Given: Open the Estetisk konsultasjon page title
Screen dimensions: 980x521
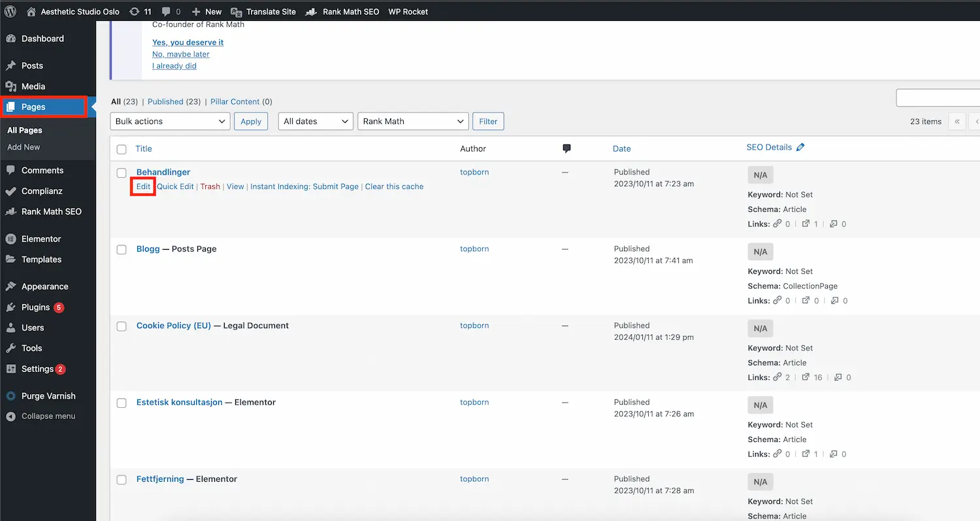Looking at the screenshot, I should pyautogui.click(x=180, y=402).
